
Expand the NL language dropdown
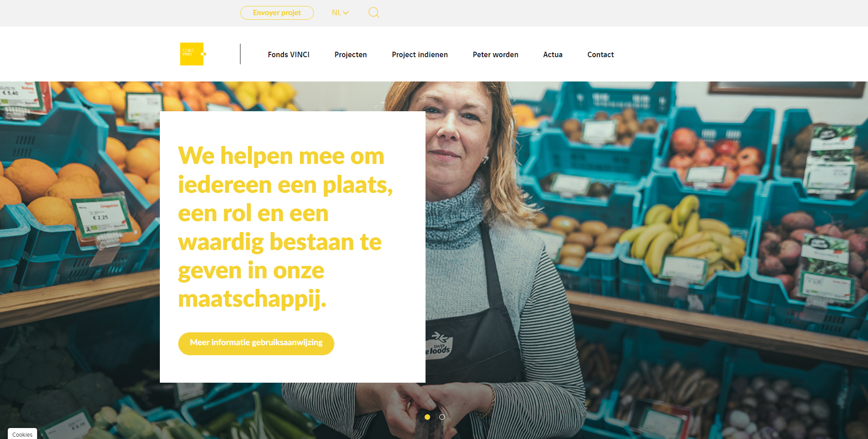[340, 13]
